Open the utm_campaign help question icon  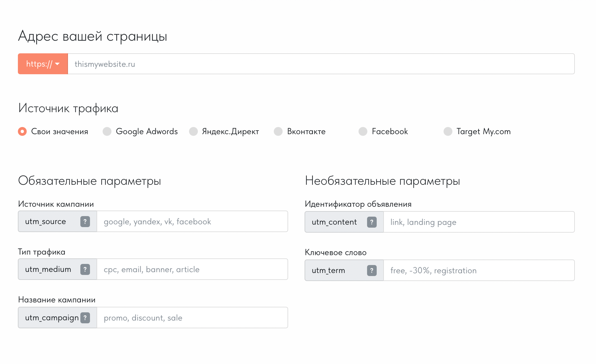pos(85,318)
